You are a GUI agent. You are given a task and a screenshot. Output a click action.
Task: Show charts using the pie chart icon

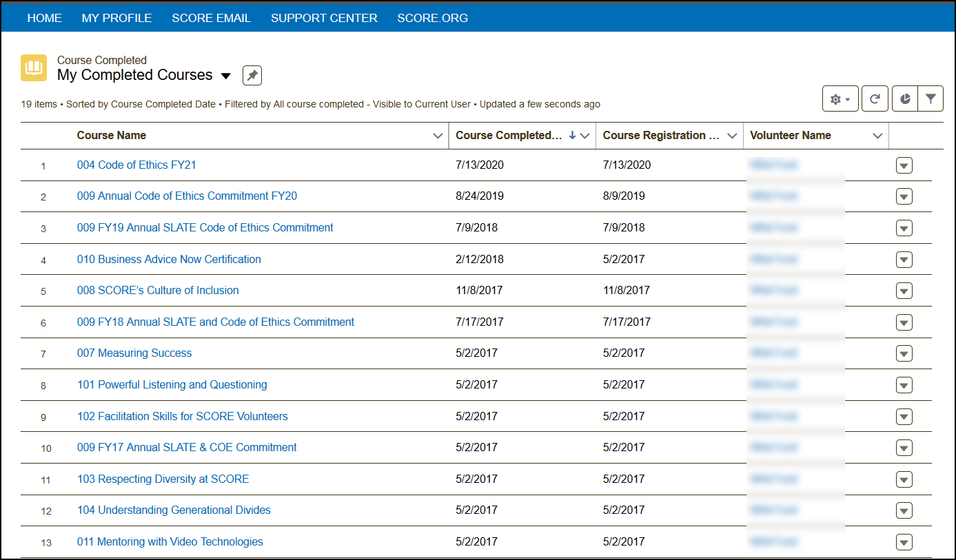pos(905,99)
